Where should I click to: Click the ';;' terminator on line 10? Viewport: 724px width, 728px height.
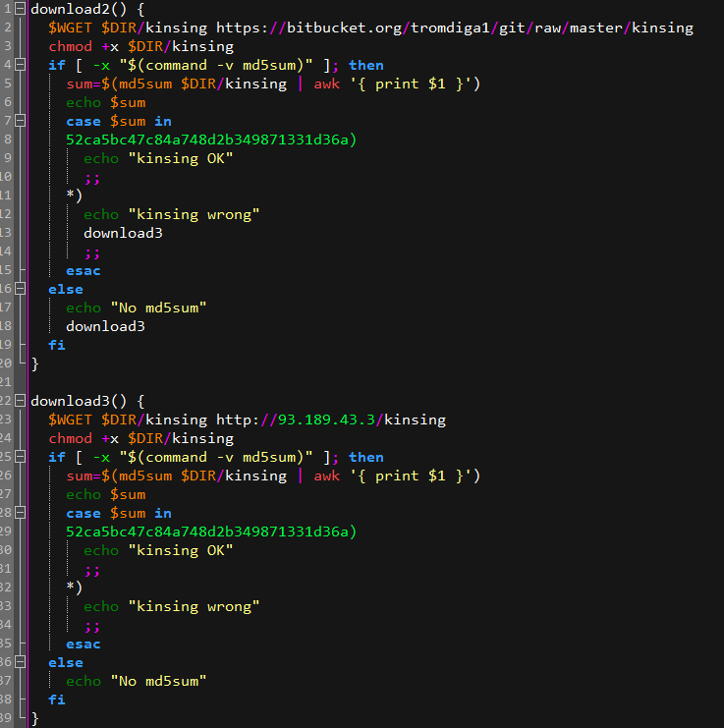tap(92, 179)
